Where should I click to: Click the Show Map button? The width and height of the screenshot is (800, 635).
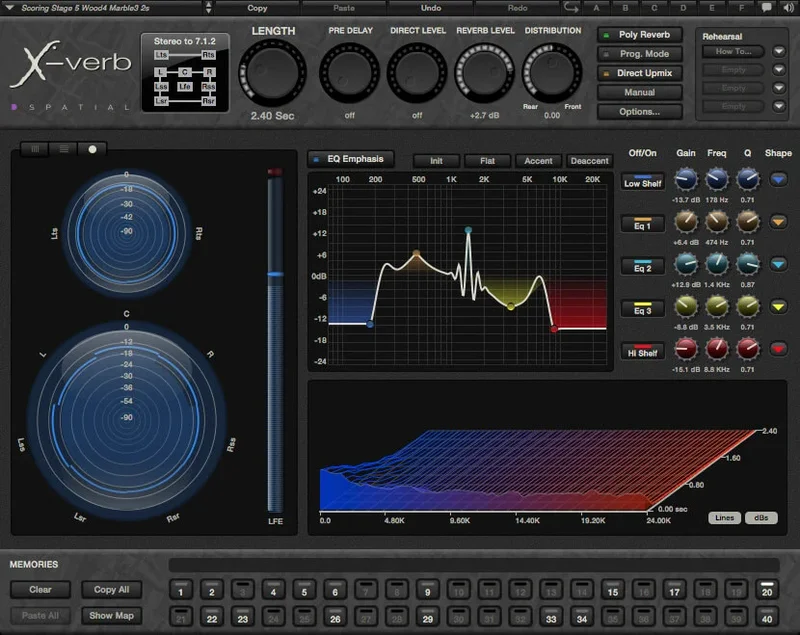(111, 616)
